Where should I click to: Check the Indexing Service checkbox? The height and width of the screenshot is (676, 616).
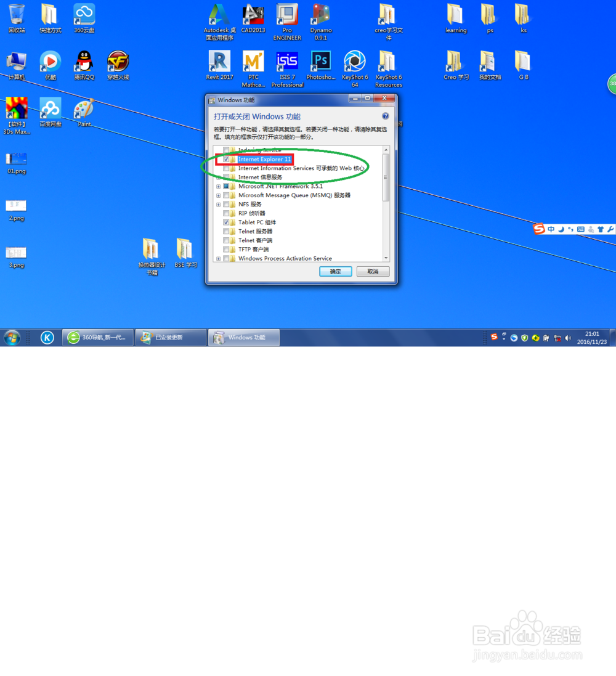point(226,150)
